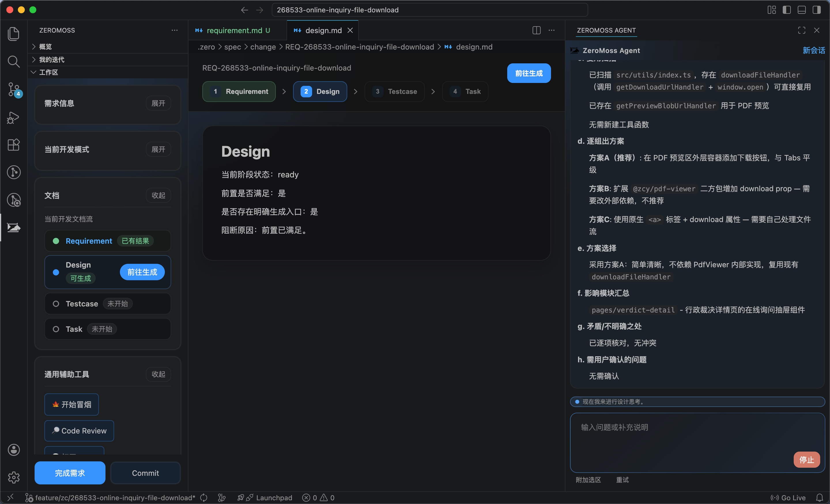Collapse the 工作区 section
This screenshot has width=830, height=504.
coord(108,72)
